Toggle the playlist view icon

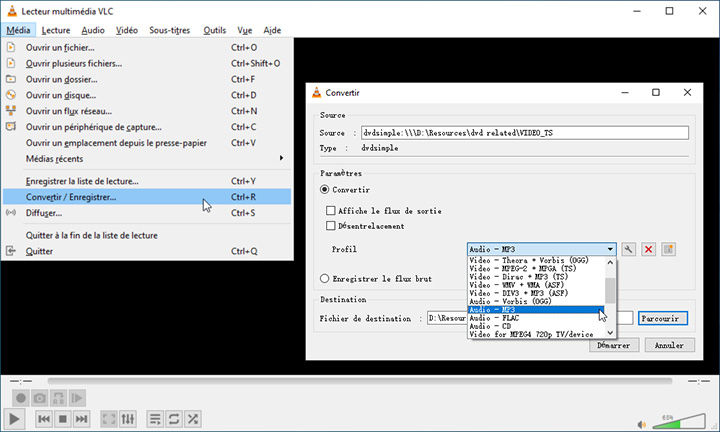point(153,418)
